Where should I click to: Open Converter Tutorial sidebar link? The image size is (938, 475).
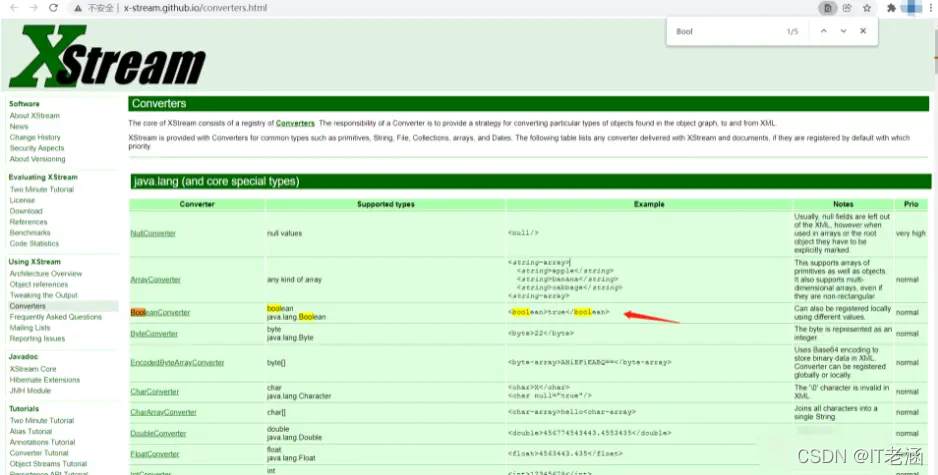pyautogui.click(x=39, y=452)
